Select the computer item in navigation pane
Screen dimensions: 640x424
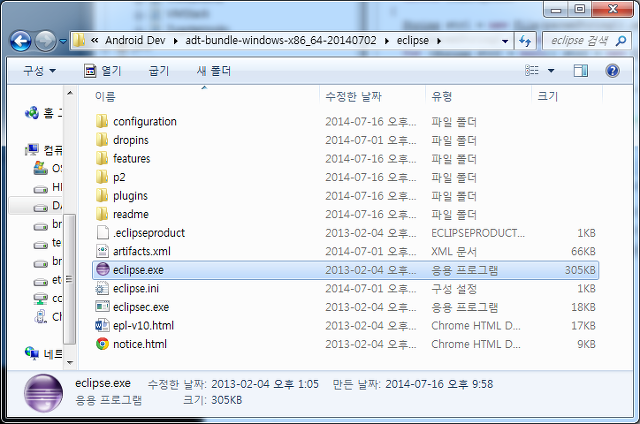pyautogui.click(x=43, y=150)
